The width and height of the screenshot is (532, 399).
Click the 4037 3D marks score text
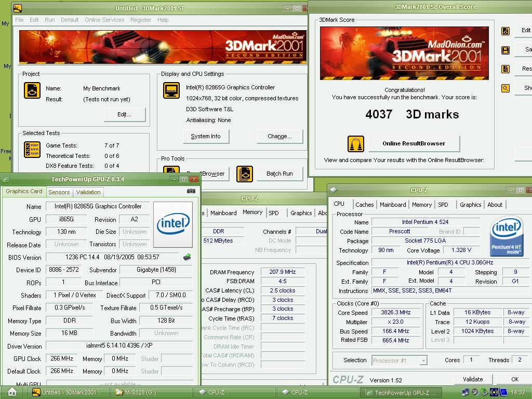click(412, 114)
